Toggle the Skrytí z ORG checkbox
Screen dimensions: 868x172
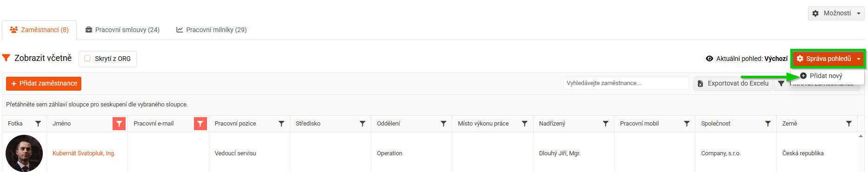click(x=87, y=59)
